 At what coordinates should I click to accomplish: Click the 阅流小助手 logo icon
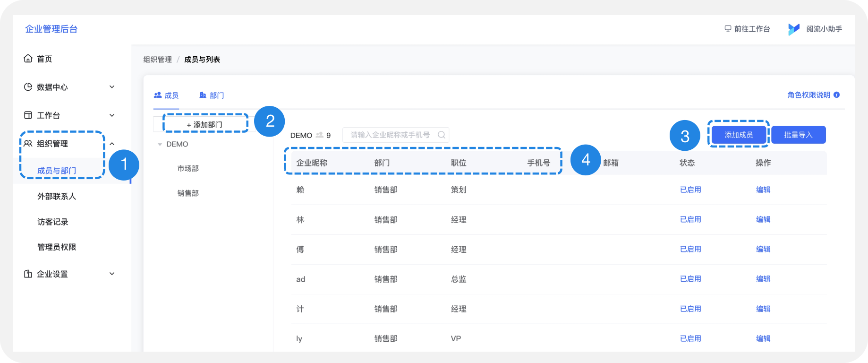click(794, 29)
